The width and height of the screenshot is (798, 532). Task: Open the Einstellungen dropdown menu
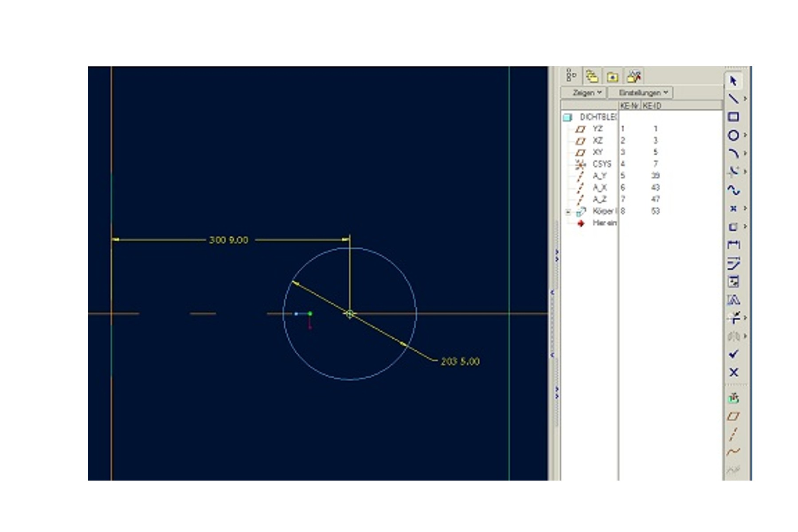pos(640,93)
